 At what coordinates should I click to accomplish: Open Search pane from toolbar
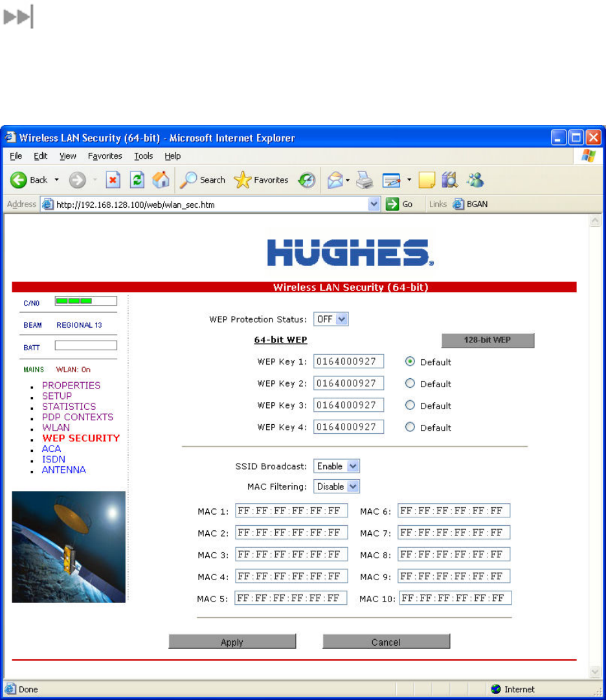(x=203, y=180)
